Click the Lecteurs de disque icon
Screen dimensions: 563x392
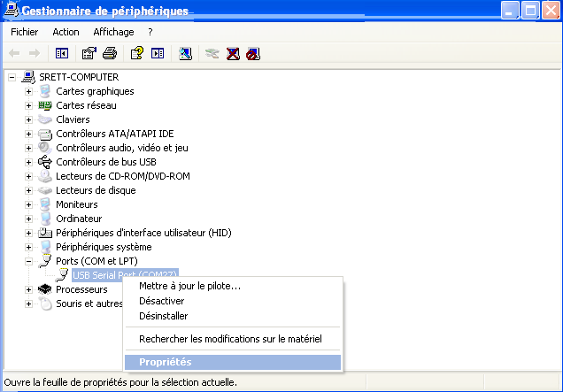click(45, 190)
